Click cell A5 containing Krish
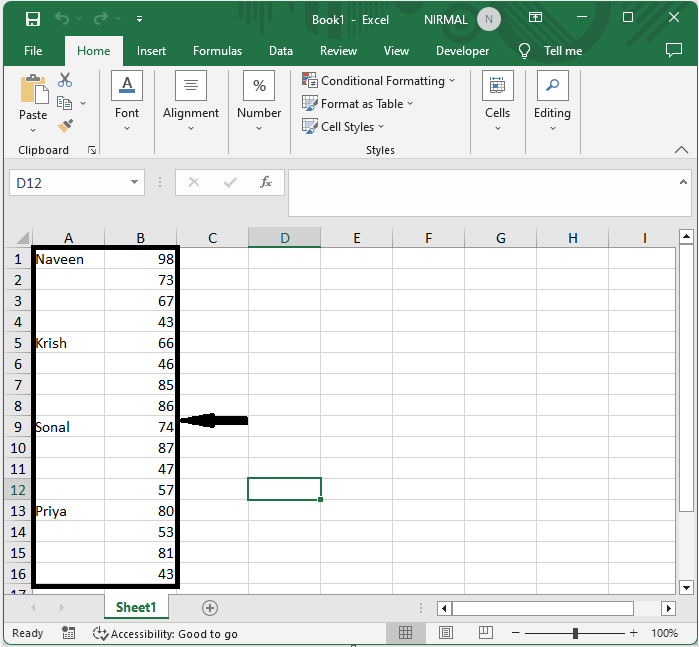Viewport: 699px width, 647px height. point(70,342)
